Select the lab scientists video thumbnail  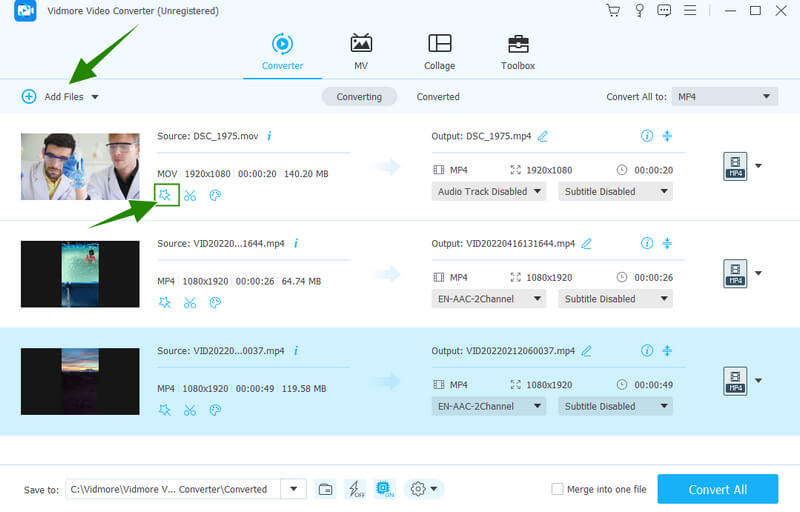80,166
